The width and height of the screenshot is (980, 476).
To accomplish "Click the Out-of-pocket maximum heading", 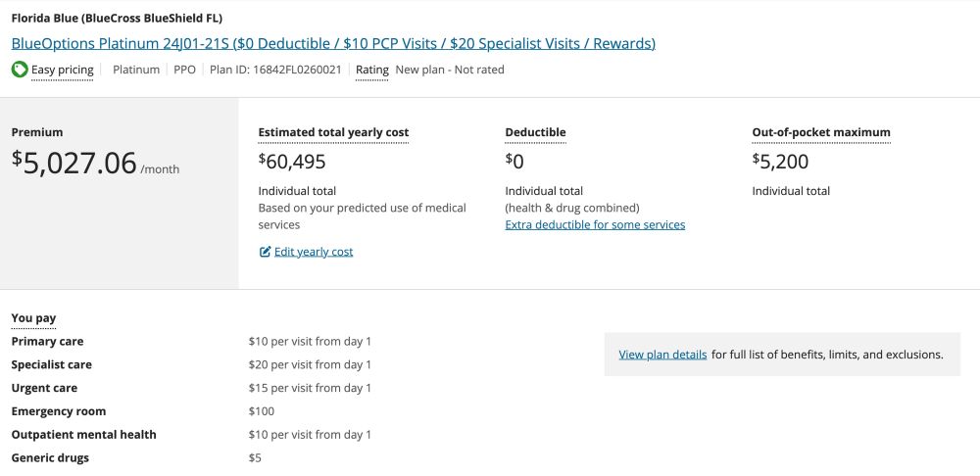I will point(821,132).
